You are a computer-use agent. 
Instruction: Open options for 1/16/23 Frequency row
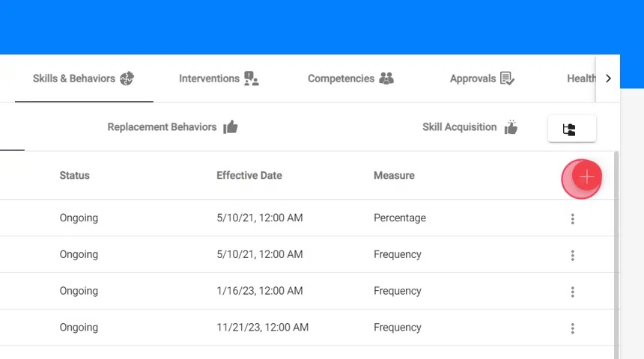572,292
